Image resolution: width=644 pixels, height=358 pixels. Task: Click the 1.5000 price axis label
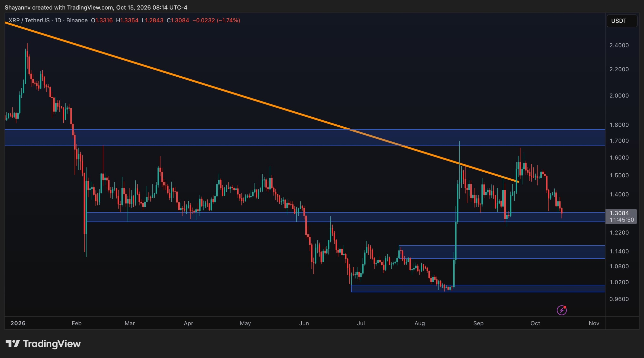tap(619, 175)
